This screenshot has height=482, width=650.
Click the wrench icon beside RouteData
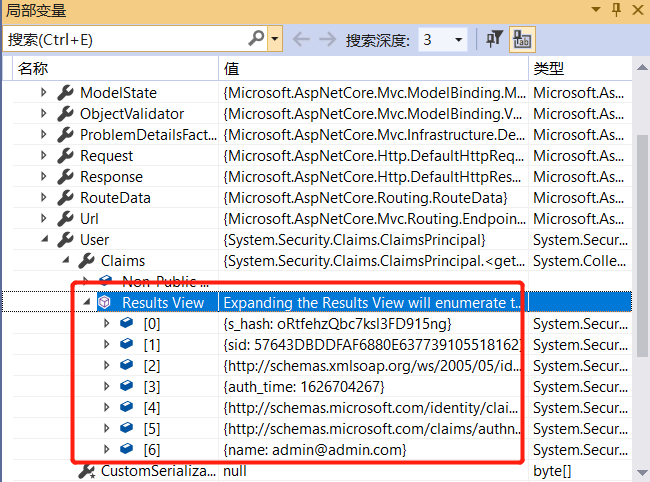click(x=65, y=198)
